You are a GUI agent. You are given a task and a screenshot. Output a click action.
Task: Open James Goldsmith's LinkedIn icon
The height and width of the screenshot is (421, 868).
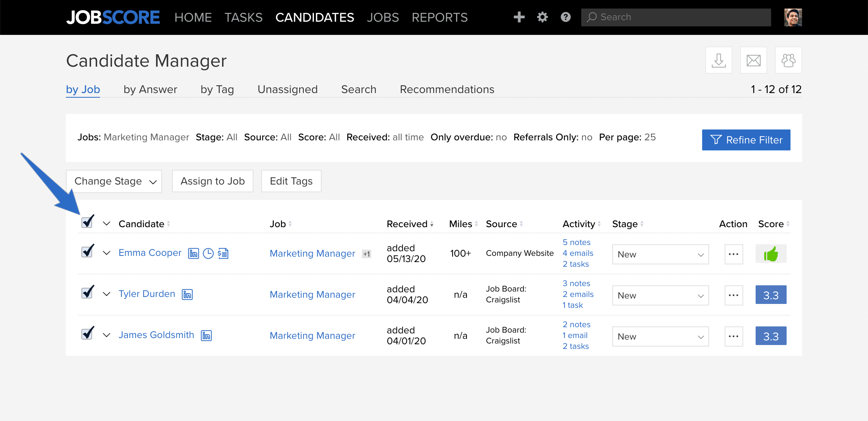206,336
